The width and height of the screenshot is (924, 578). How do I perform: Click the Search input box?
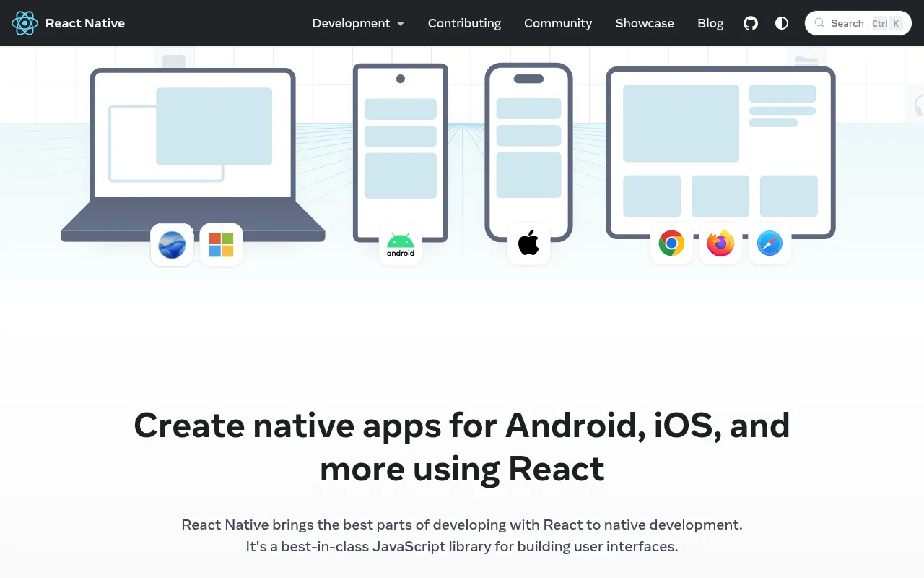click(x=858, y=23)
